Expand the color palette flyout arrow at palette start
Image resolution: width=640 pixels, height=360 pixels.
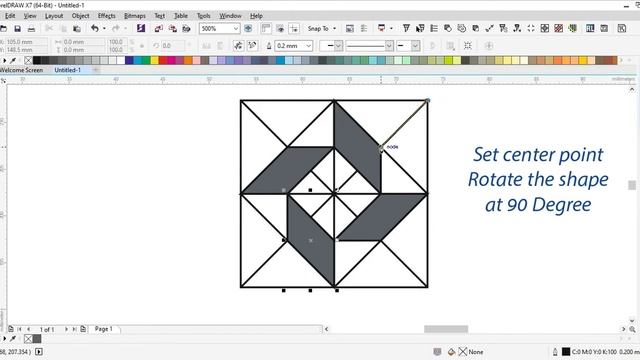click(x=4, y=60)
